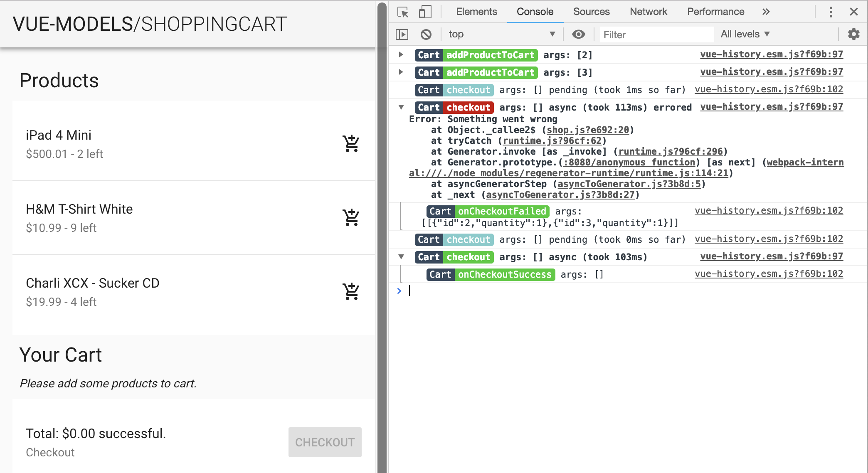Clear console with the ban icon
The width and height of the screenshot is (868, 473).
click(x=426, y=34)
